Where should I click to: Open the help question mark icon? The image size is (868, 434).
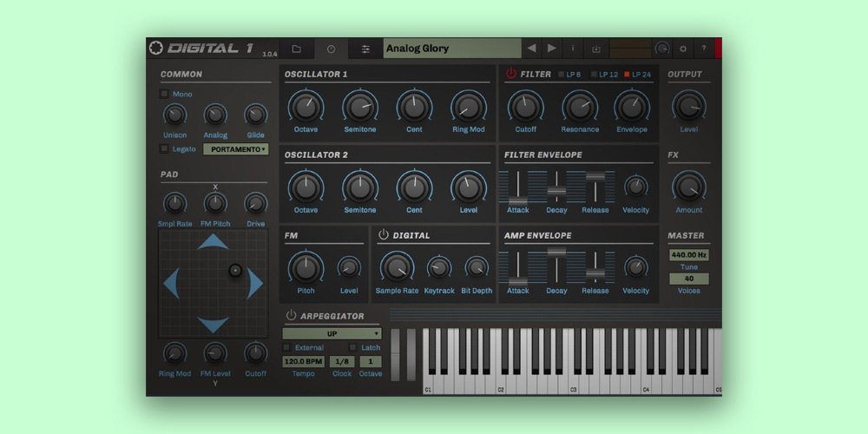704,49
